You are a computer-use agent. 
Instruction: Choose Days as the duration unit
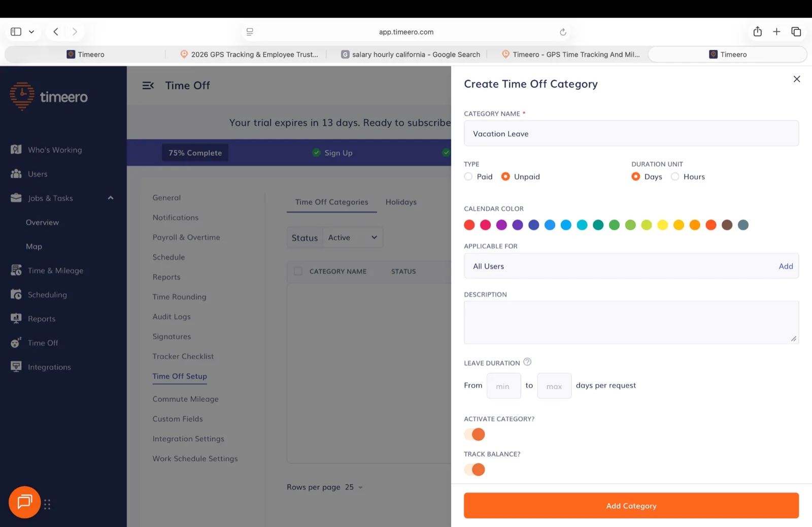tap(636, 177)
